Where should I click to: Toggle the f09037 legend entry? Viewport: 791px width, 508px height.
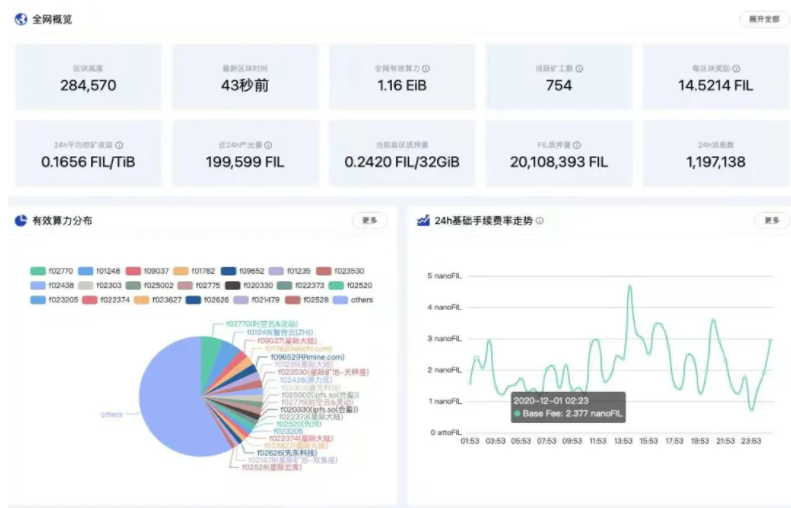pos(147,271)
